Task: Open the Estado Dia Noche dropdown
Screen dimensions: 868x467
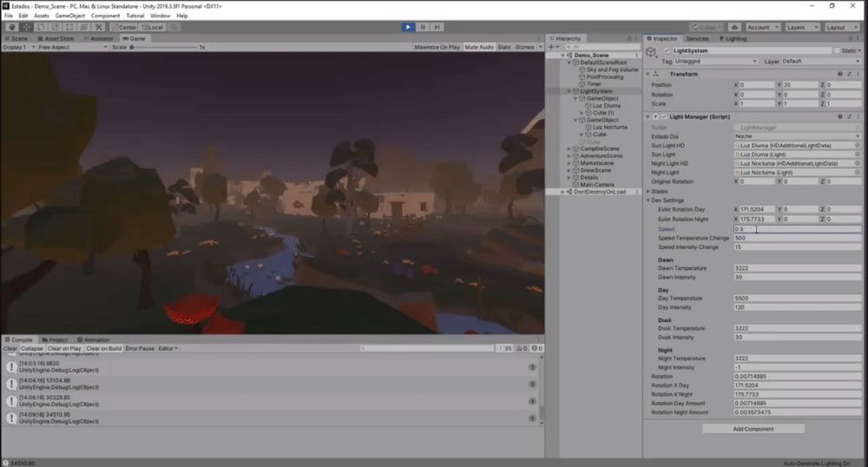Action: pyautogui.click(x=797, y=136)
